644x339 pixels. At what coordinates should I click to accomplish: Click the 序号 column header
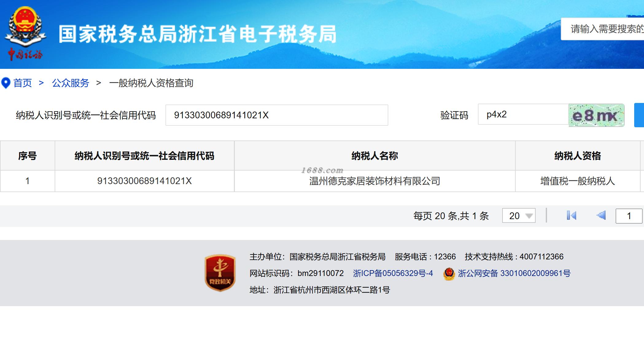(27, 156)
